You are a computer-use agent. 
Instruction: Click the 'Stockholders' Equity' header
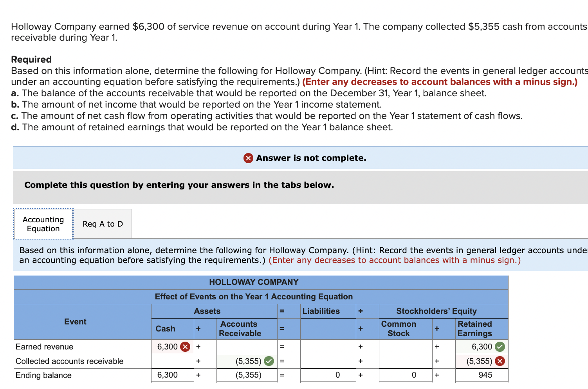point(436,311)
